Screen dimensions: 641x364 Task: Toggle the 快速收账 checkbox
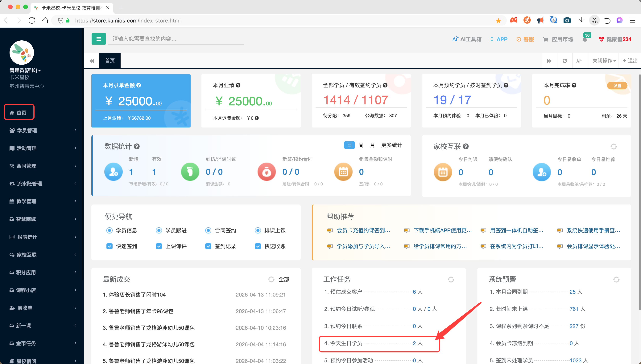(258, 246)
